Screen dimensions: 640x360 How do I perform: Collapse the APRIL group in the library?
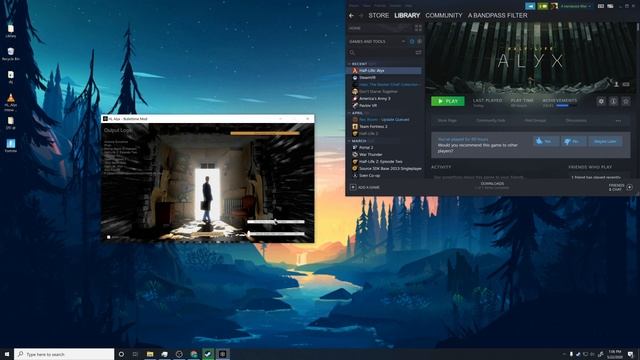(x=349, y=113)
